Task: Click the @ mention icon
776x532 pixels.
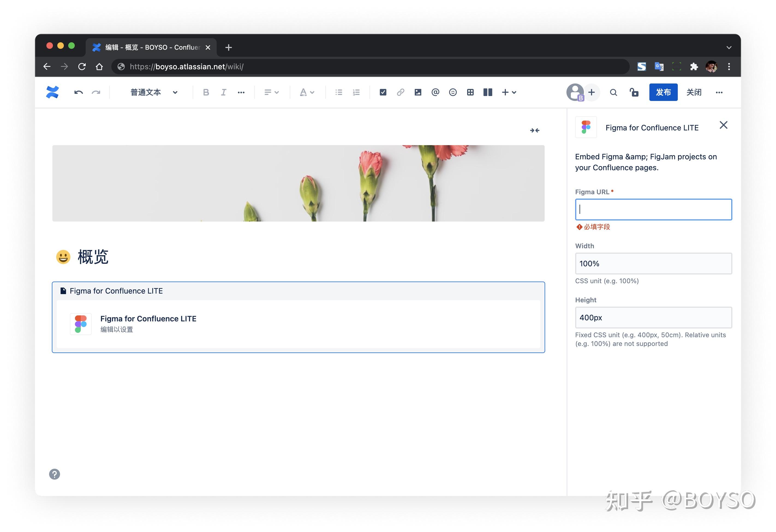Action: click(435, 92)
